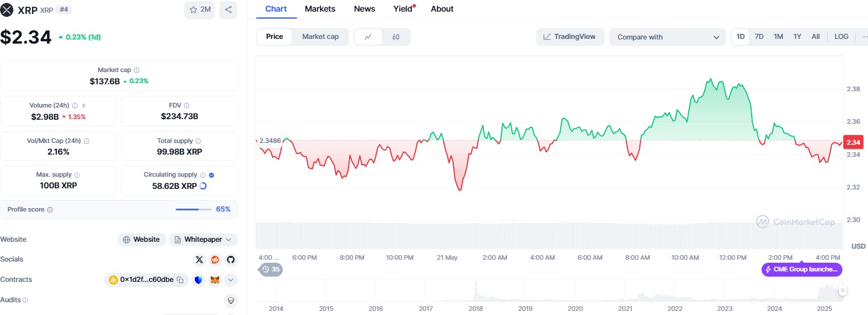Image resolution: width=868 pixels, height=315 pixels.
Task: Click the audit shield icon in Audits row
Action: click(230, 300)
